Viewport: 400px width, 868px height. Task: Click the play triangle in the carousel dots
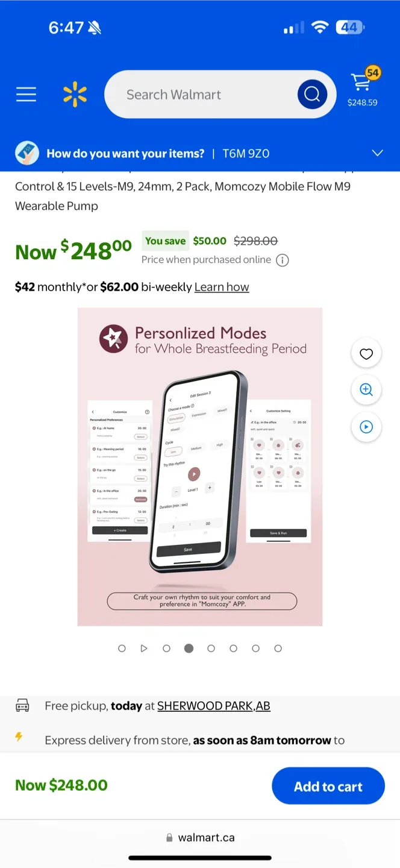coord(144,648)
